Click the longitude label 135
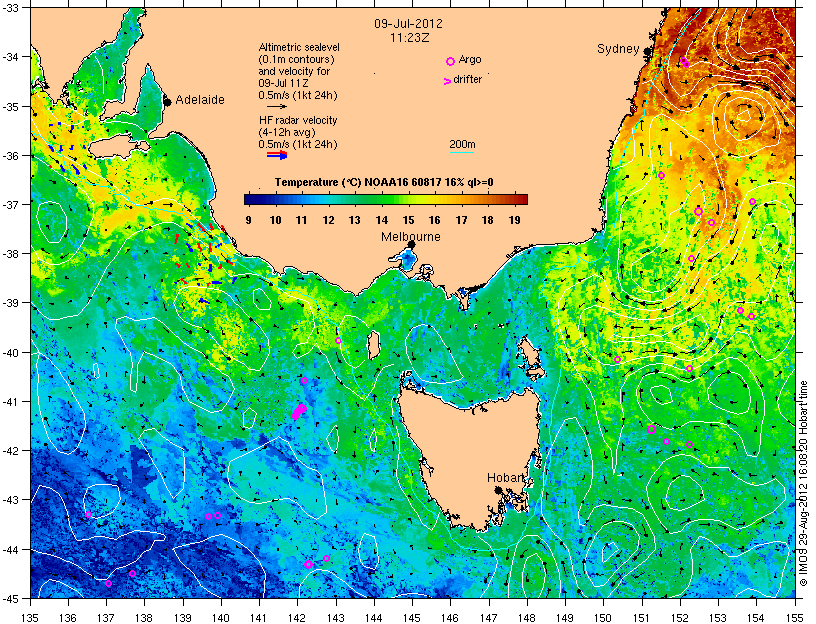Screen dimensions: 816x624 (x=31, y=618)
